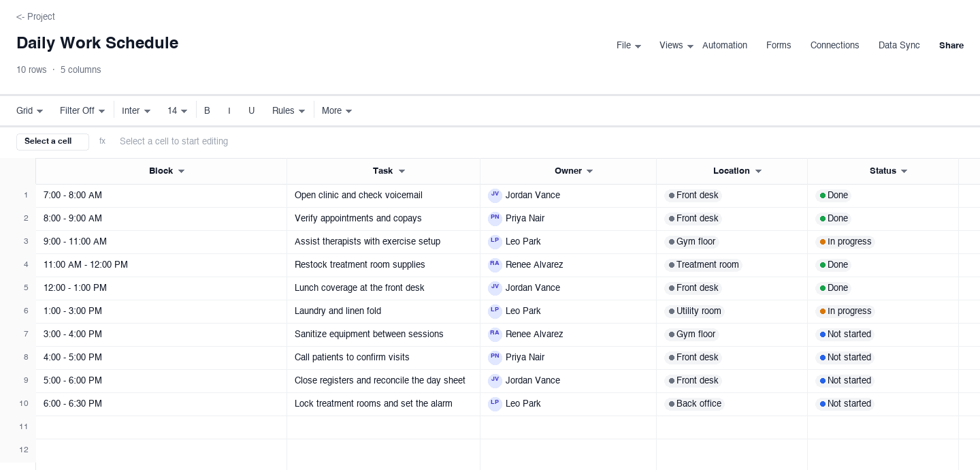Open the Status column header menu

click(904, 172)
